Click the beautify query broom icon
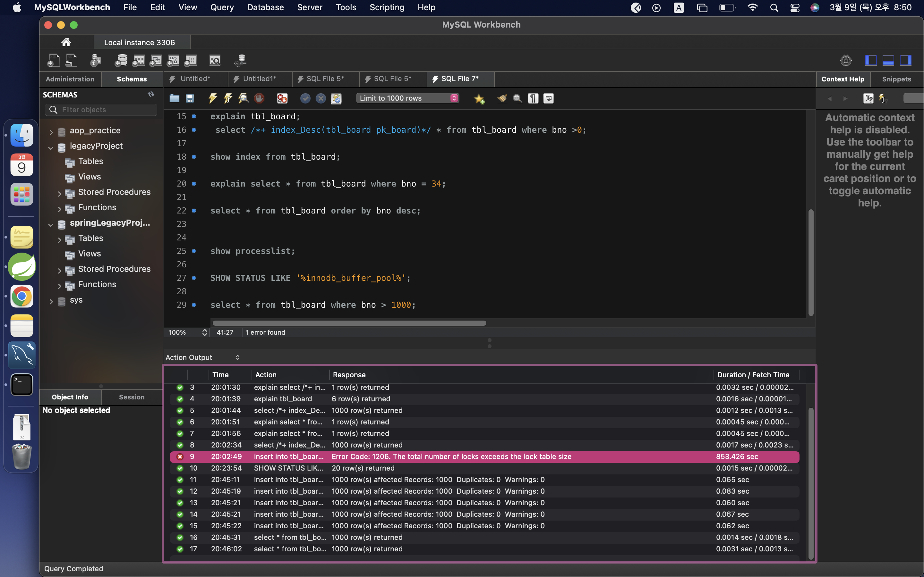This screenshot has width=924, height=577. coord(502,98)
